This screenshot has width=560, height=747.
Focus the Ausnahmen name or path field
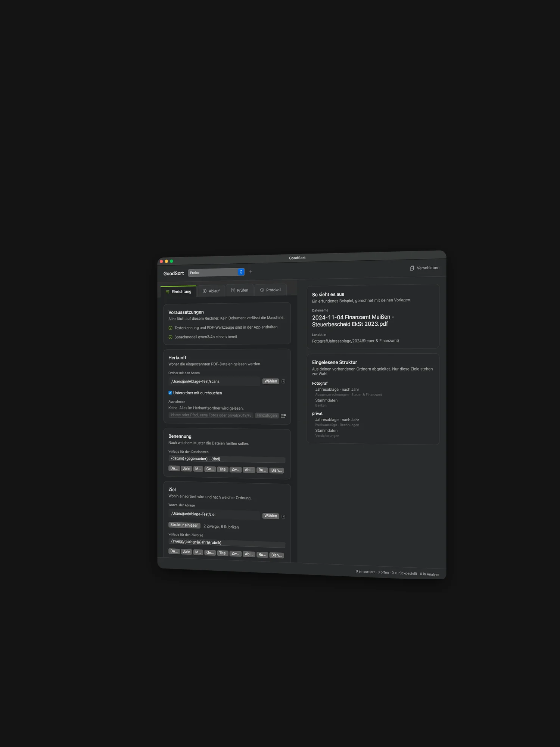click(211, 415)
